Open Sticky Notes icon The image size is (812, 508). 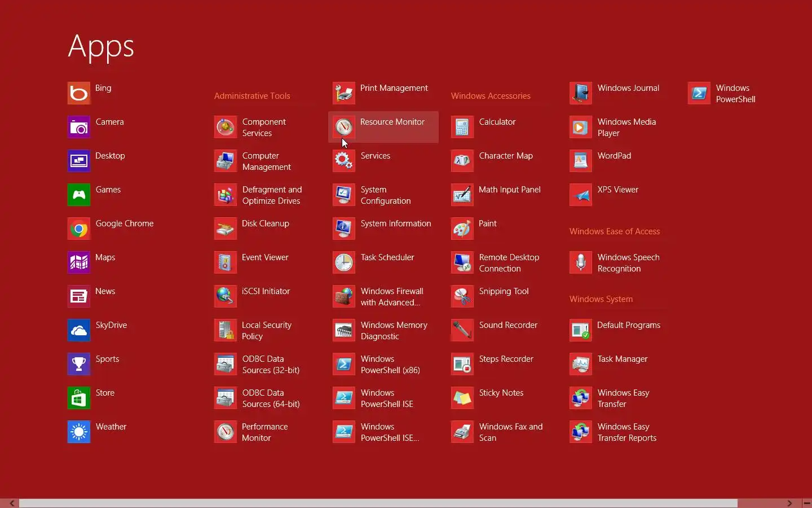point(462,398)
